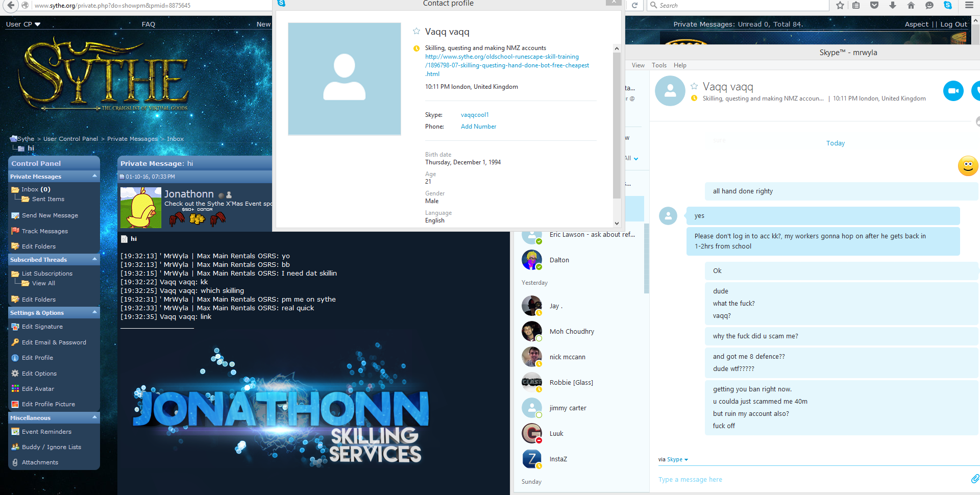This screenshot has width=980, height=495.
Task: Go to the browser home page icon
Action: click(x=911, y=6)
